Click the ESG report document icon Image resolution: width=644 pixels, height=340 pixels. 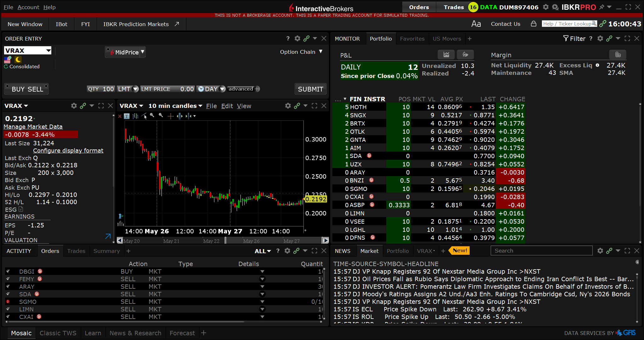click(x=21, y=209)
